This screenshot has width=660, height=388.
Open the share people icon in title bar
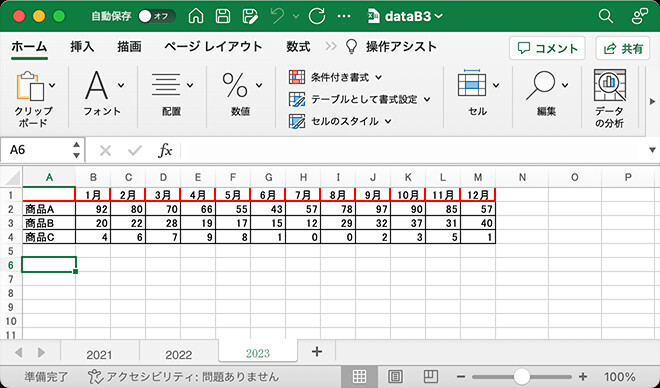[x=640, y=16]
